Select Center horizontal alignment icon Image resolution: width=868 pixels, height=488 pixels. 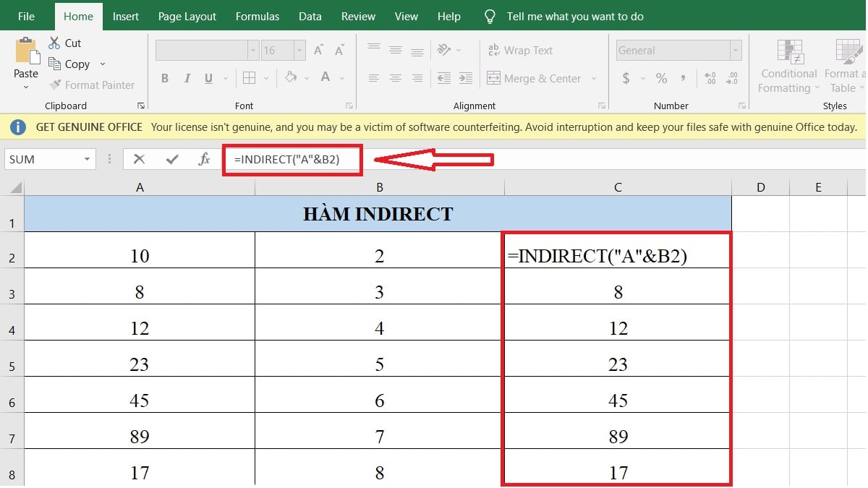click(396, 78)
